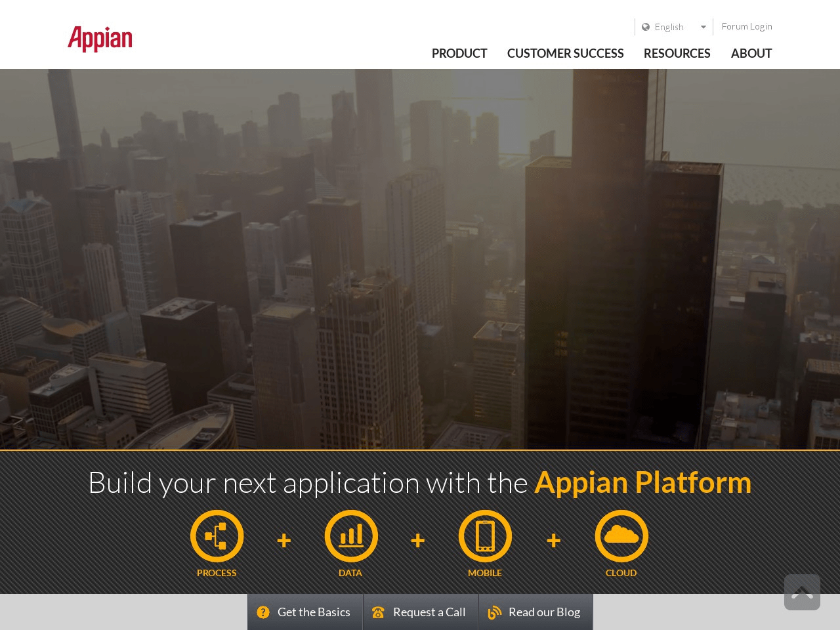Select the Mobile phone icon
Viewport: 840px width, 630px height.
[485, 536]
